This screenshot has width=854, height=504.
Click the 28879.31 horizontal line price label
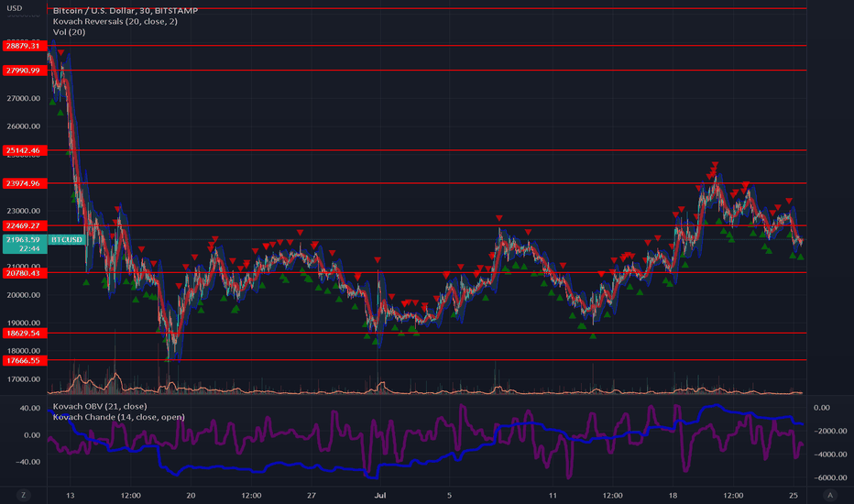(25, 46)
